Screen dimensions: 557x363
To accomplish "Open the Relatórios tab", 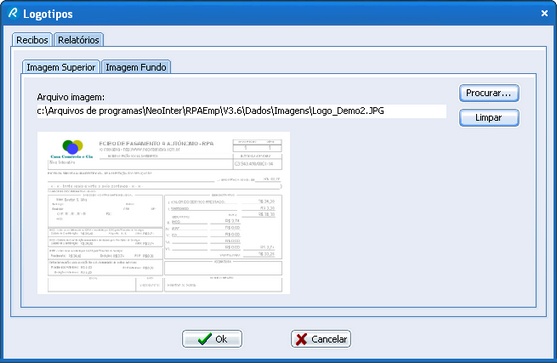I will [79, 40].
